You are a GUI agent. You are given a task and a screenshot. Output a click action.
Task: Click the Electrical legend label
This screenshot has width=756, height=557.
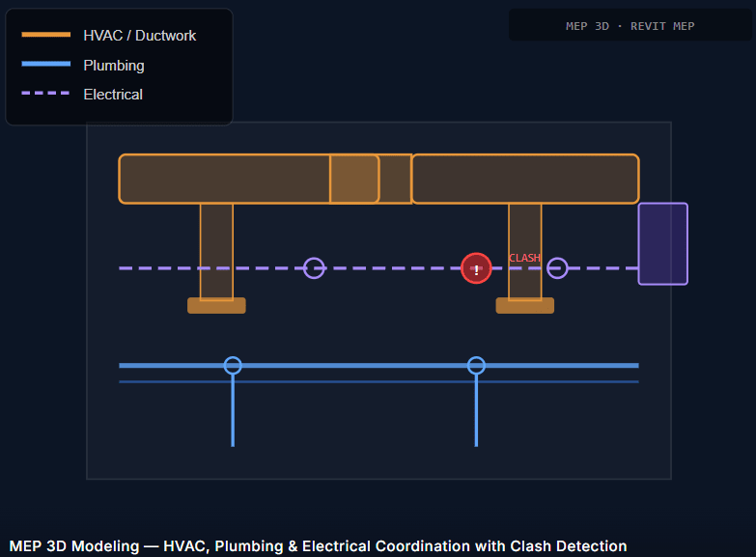pos(113,94)
